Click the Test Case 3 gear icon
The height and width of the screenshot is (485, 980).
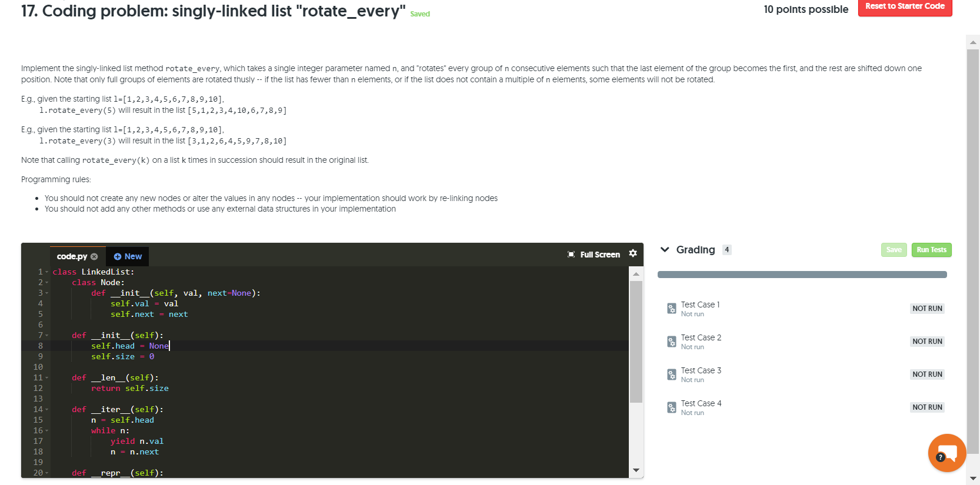pyautogui.click(x=671, y=374)
